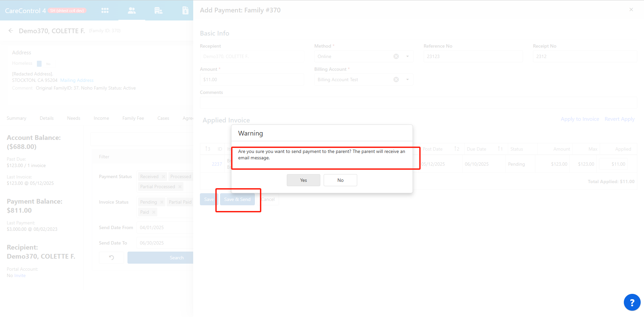This screenshot has width=644, height=317.
Task: Expand the Method dropdown arrow
Action: 408,56
